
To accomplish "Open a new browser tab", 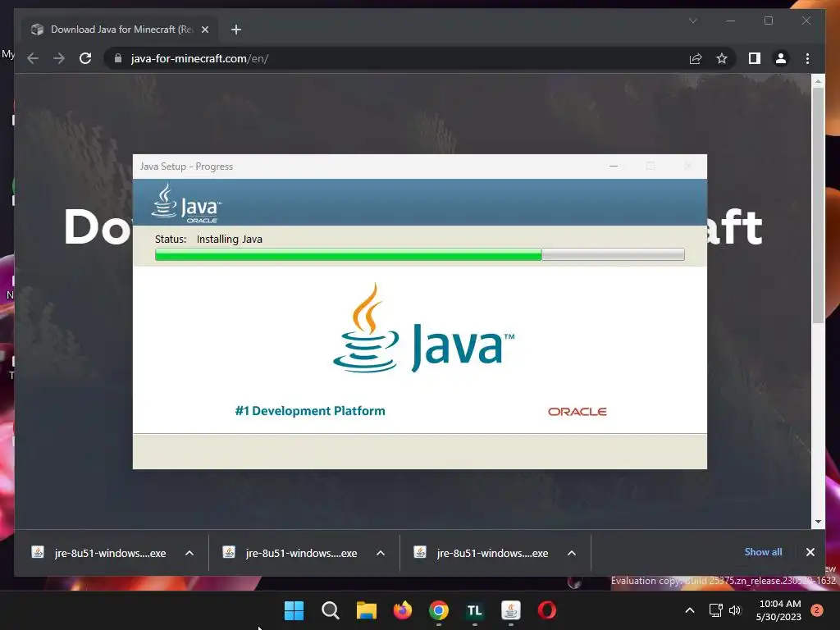I will (x=235, y=30).
